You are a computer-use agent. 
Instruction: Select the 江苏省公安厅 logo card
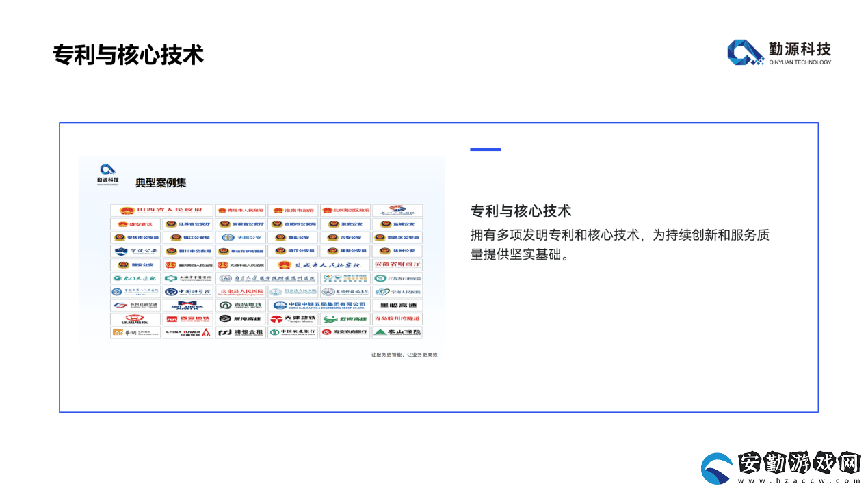point(188,224)
